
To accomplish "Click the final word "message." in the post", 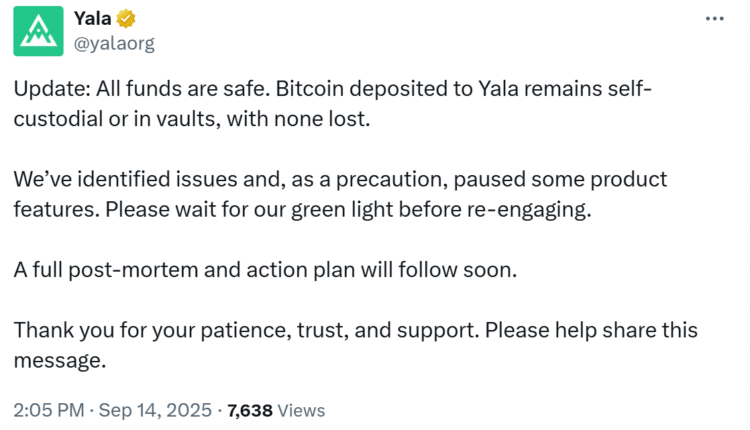I will (x=60, y=360).
